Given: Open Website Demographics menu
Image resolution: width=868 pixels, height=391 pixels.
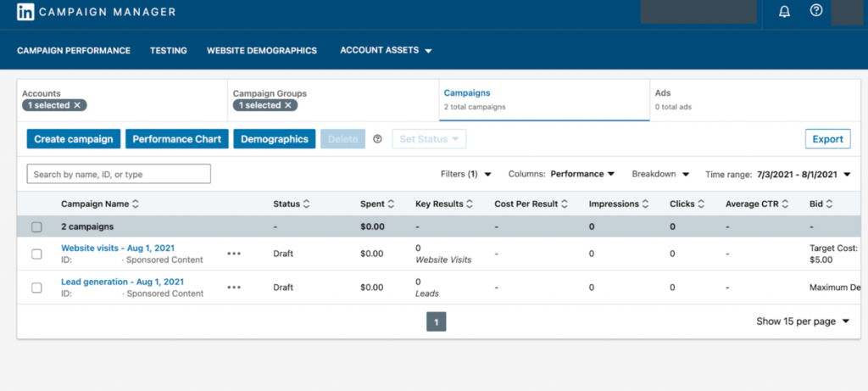Looking at the screenshot, I should (262, 50).
